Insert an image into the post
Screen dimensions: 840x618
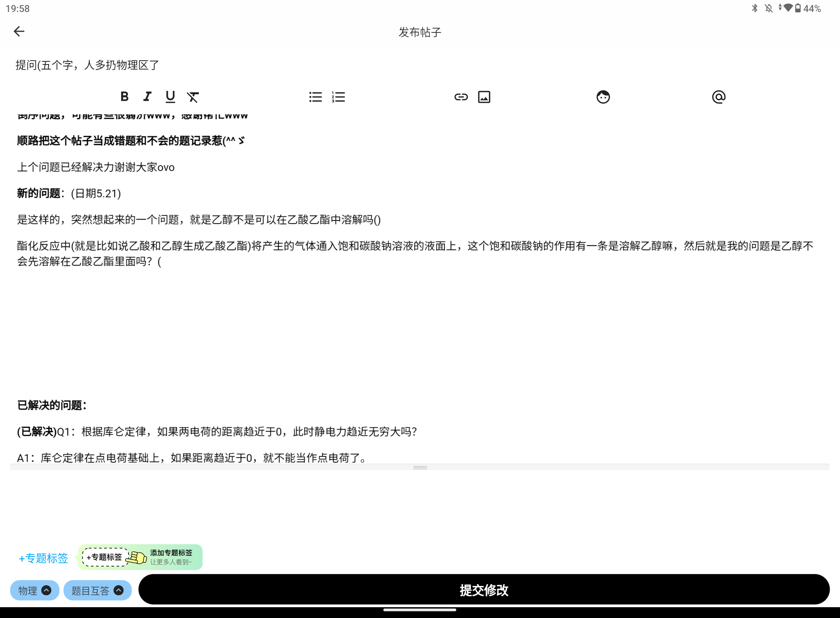click(484, 97)
